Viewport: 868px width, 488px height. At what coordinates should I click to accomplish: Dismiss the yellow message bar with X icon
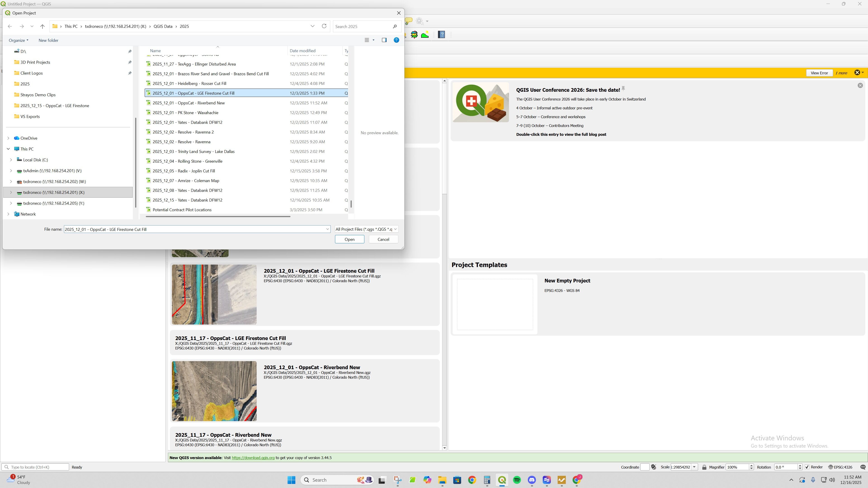click(857, 73)
